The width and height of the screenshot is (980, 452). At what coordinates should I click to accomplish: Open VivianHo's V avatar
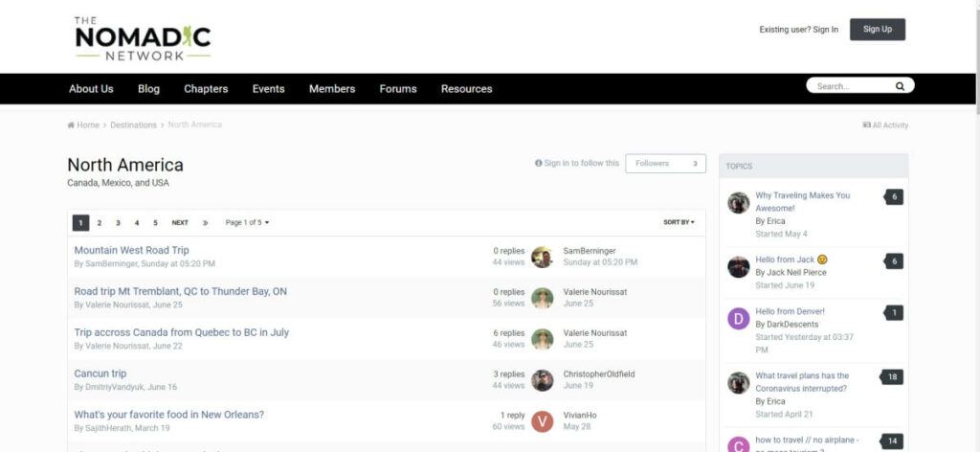point(542,421)
